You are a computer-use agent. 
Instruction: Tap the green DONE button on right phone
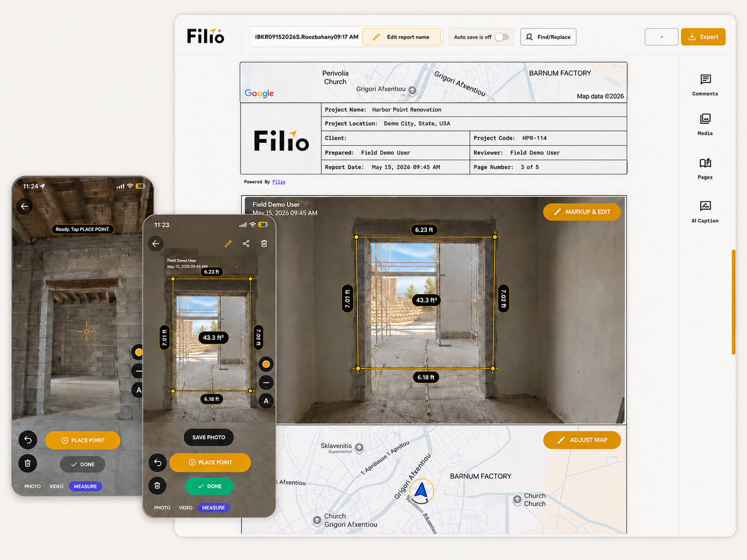pyautogui.click(x=209, y=486)
